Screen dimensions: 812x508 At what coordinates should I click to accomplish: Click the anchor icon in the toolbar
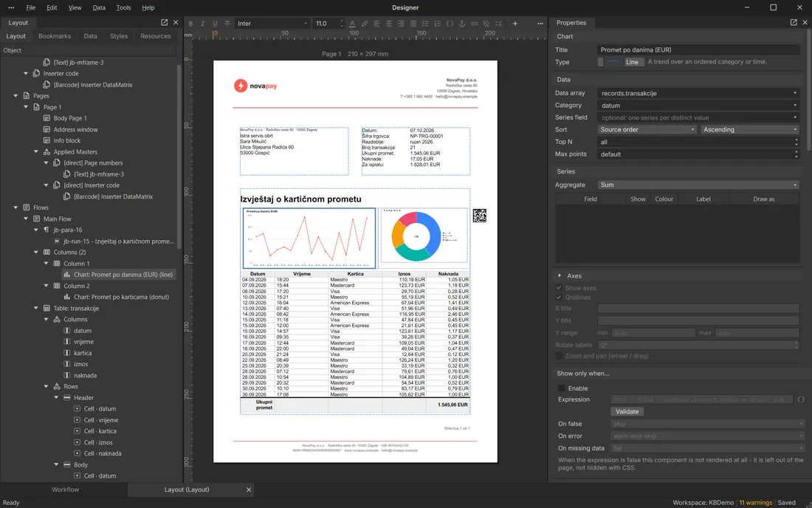point(462,24)
